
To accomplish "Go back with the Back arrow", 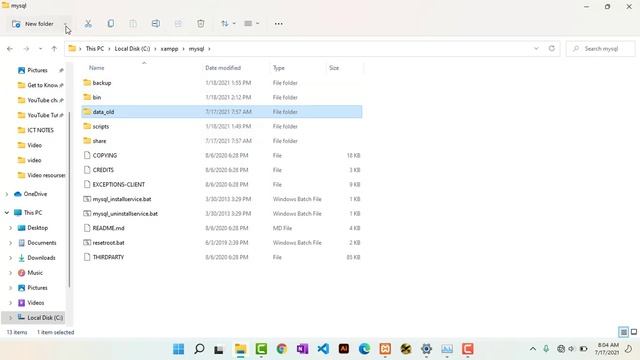I will [x=10, y=49].
